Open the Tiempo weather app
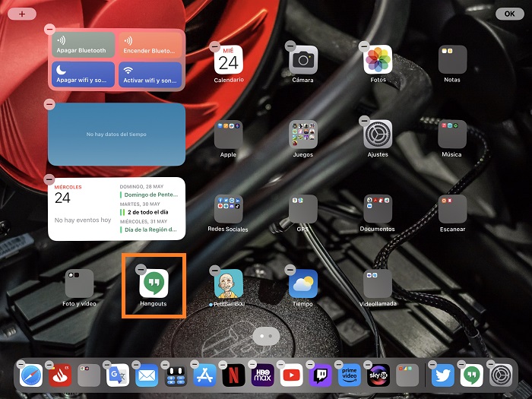Screen dimensions: 532x399 pyautogui.click(x=303, y=283)
